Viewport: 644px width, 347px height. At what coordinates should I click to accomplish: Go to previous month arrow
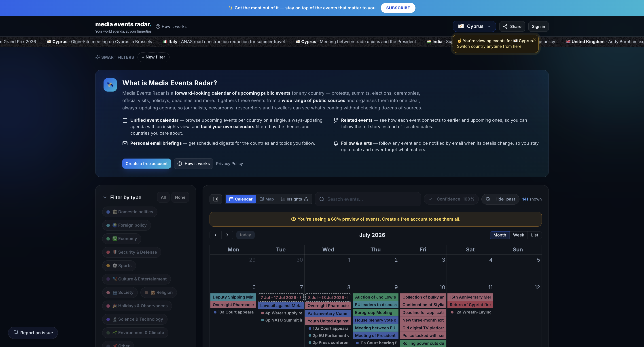(216, 235)
